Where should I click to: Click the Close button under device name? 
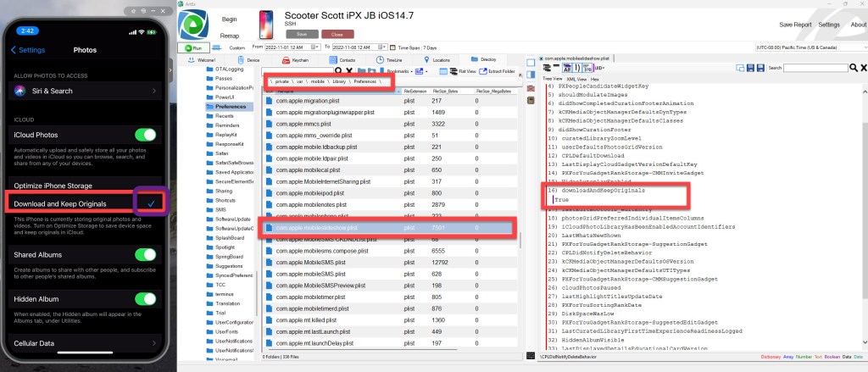[x=337, y=34]
